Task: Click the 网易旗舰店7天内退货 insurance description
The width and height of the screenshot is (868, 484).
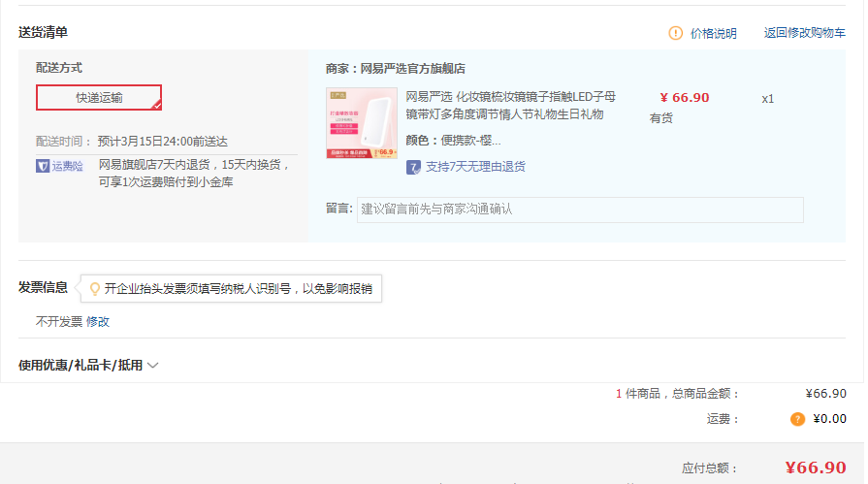Action: click(x=194, y=174)
